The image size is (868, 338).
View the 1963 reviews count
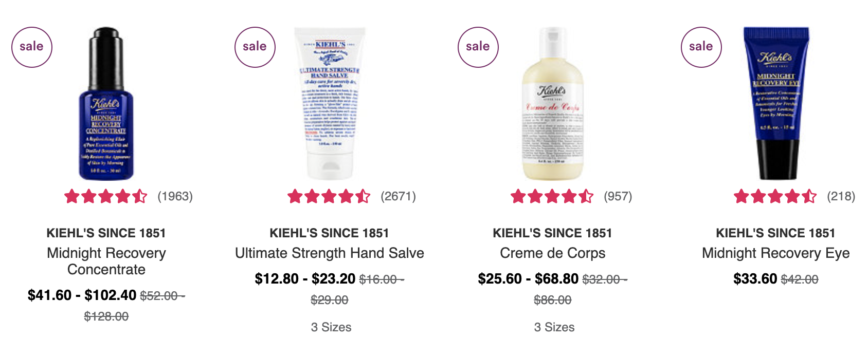tap(175, 196)
